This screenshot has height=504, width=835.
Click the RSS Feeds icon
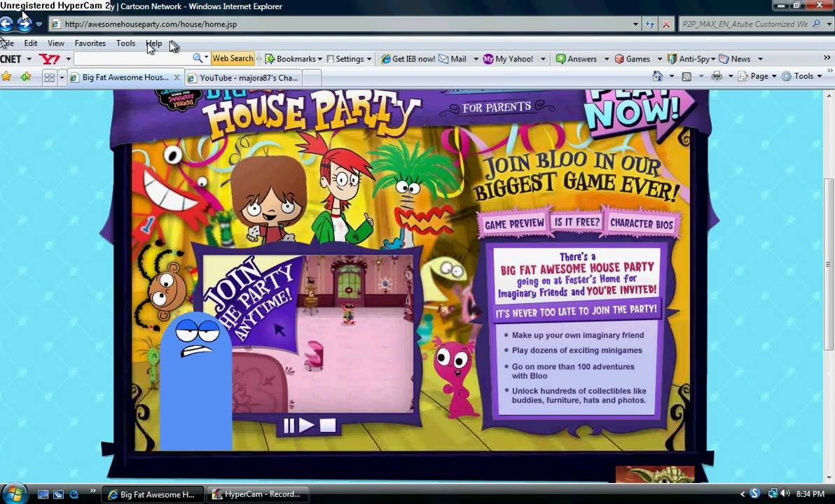coord(687,76)
